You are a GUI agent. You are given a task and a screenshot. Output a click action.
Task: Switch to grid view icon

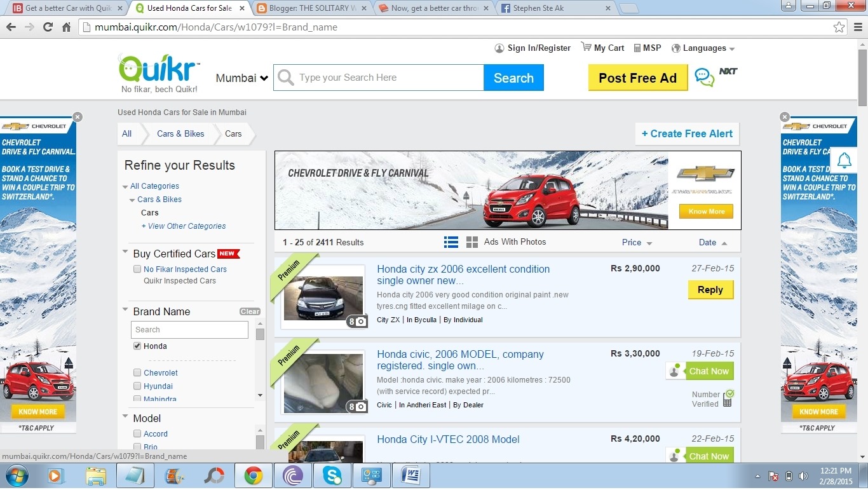pyautogui.click(x=471, y=242)
